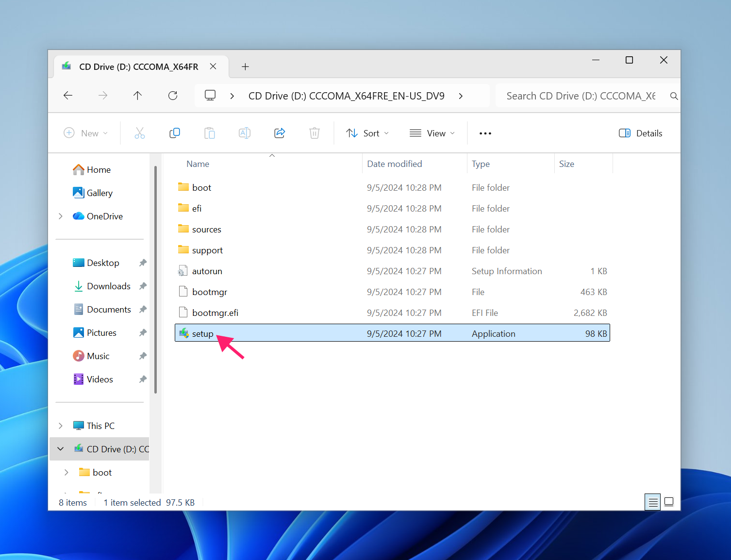Viewport: 731px width, 560px height.
Task: Click the Paste clipboard icon
Action: (x=210, y=133)
